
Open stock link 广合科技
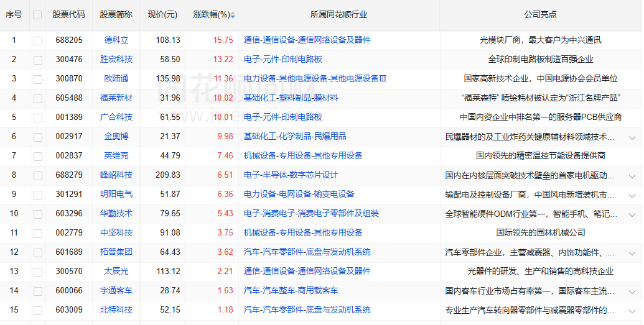(116, 117)
